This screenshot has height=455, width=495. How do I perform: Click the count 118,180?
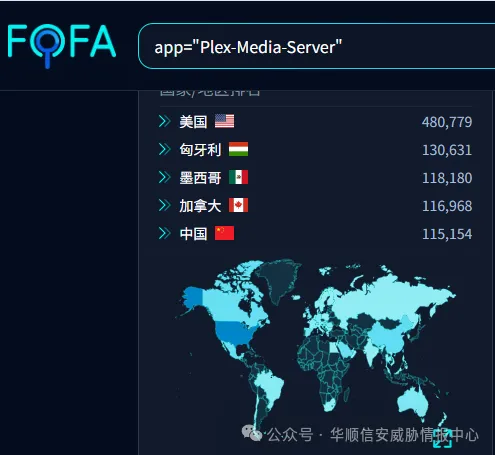tap(447, 178)
